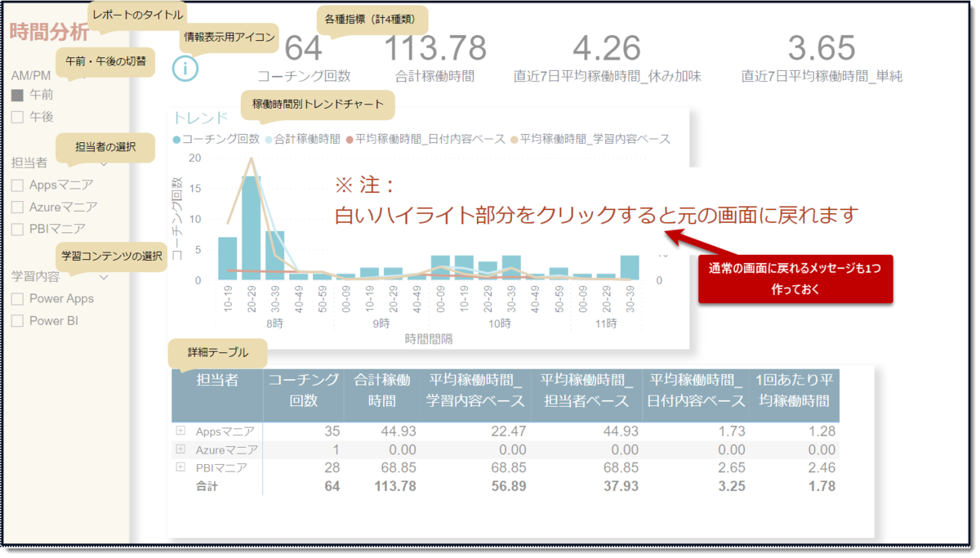Expand the Appsマニア table row
Screen dimensions: 980x558
coord(180,431)
